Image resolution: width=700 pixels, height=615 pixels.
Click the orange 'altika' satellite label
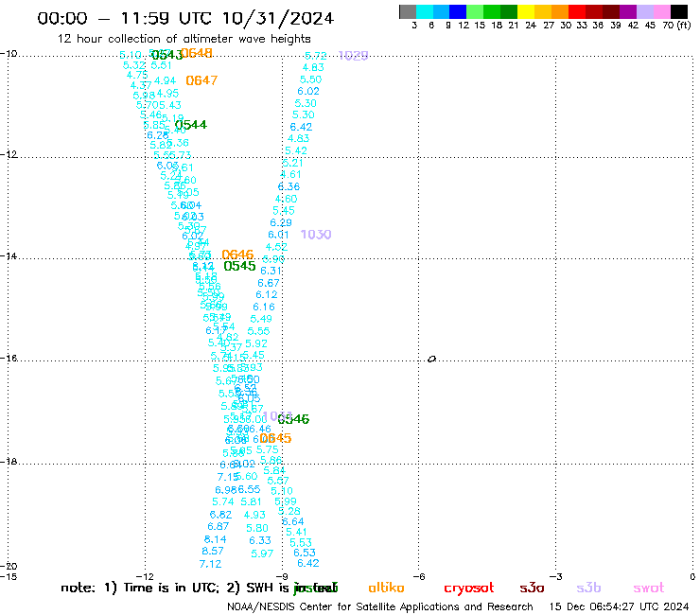[386, 588]
